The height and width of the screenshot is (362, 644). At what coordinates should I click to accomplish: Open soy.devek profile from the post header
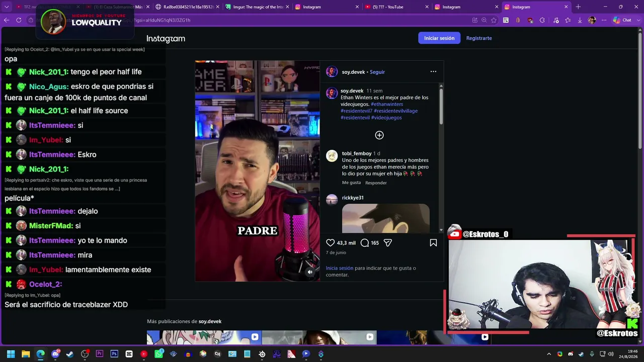(353, 72)
